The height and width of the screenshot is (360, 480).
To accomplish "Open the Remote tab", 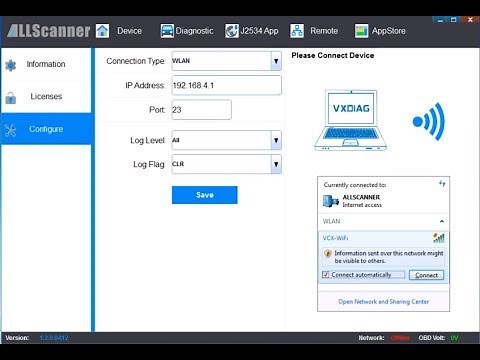I will pos(324,31).
